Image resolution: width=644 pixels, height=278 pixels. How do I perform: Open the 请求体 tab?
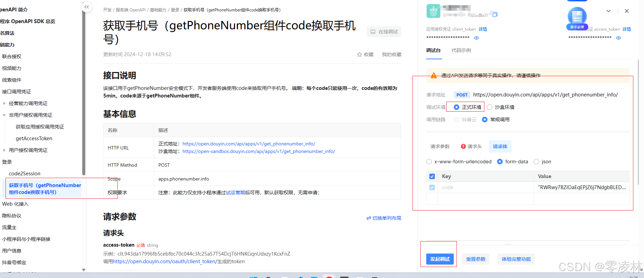pyautogui.click(x=500, y=146)
